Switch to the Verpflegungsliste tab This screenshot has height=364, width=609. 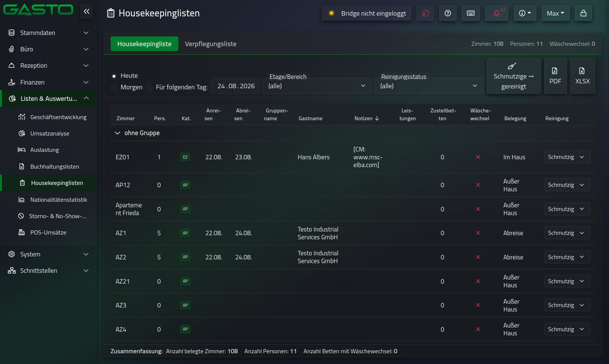[211, 44]
